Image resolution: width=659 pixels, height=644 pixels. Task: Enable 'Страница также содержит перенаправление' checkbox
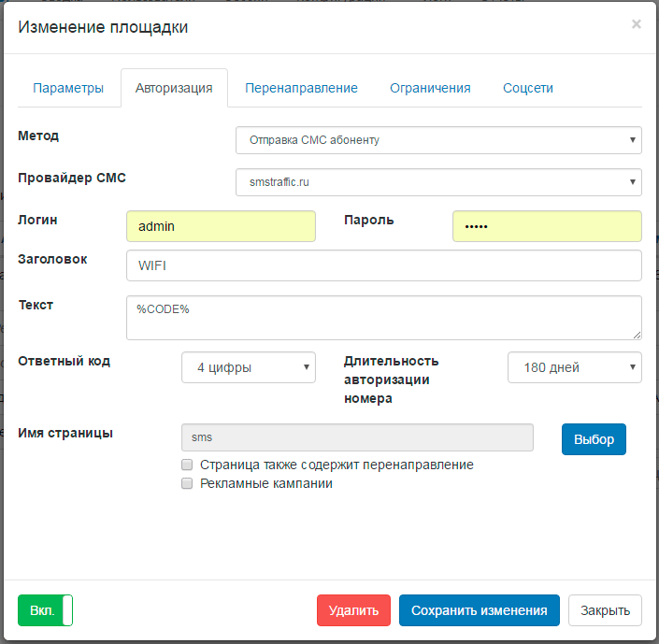(188, 465)
